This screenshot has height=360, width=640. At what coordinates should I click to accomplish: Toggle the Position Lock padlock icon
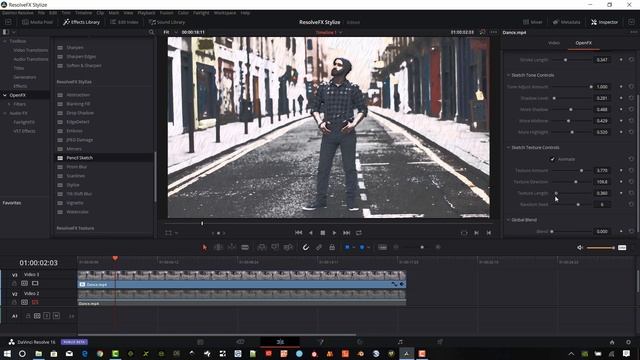tap(332, 247)
